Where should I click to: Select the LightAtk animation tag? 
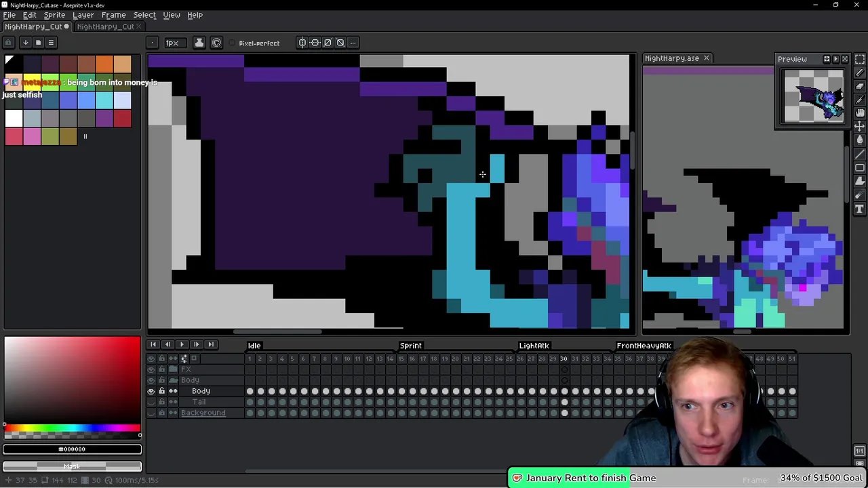[534, 346]
